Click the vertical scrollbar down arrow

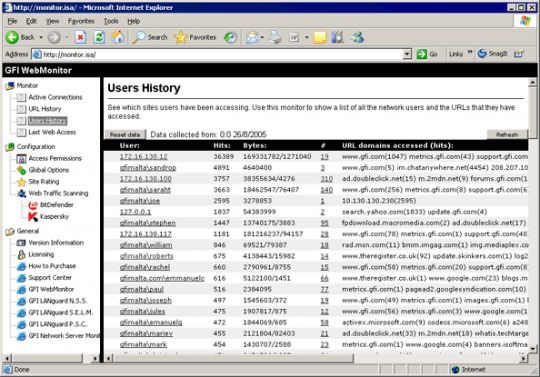tap(533, 348)
